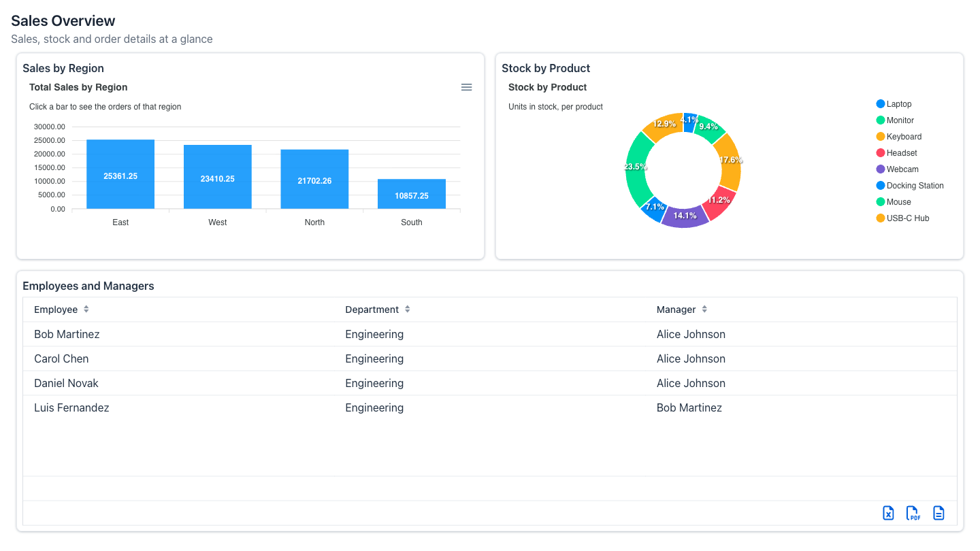Select the Luis Fernandez table row
The height and width of the screenshot is (551, 980).
click(490, 407)
